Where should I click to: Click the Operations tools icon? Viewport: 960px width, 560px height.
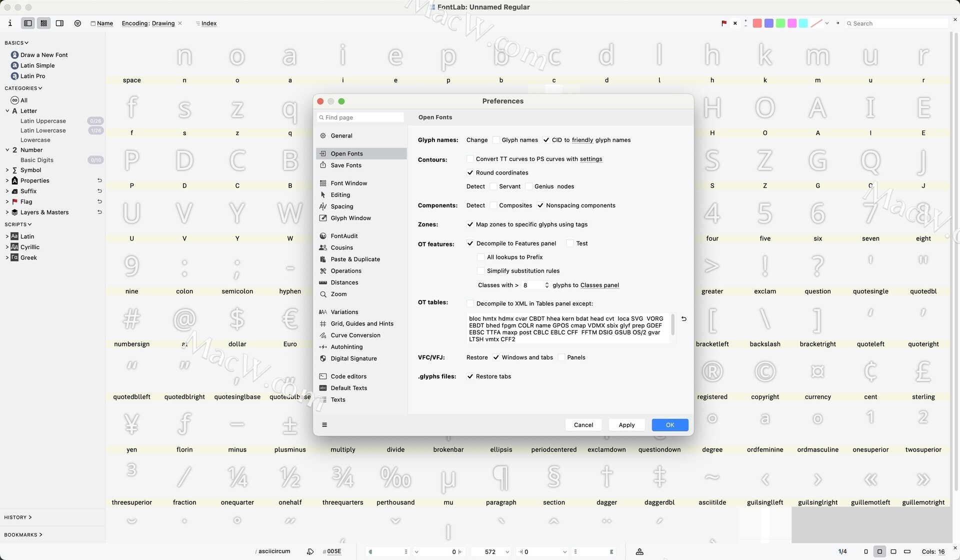tap(323, 270)
